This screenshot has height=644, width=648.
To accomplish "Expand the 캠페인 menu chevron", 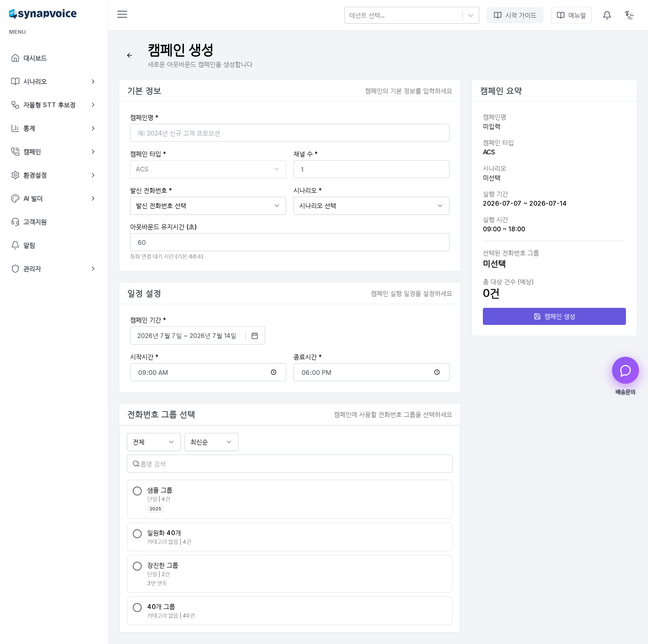I will (x=93, y=152).
